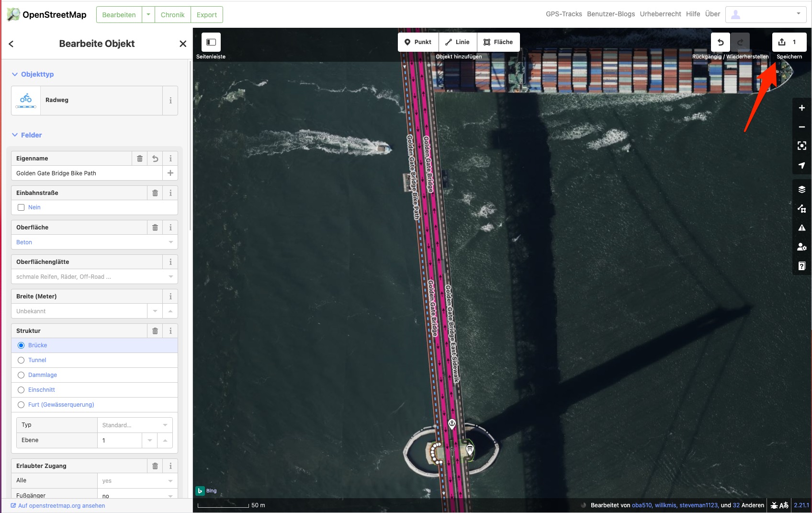Click the undo (Rückgängig) arrow button

pyautogui.click(x=721, y=42)
